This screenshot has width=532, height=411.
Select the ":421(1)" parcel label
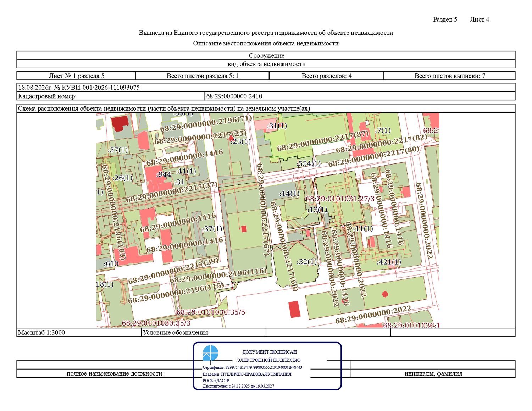[389, 262]
